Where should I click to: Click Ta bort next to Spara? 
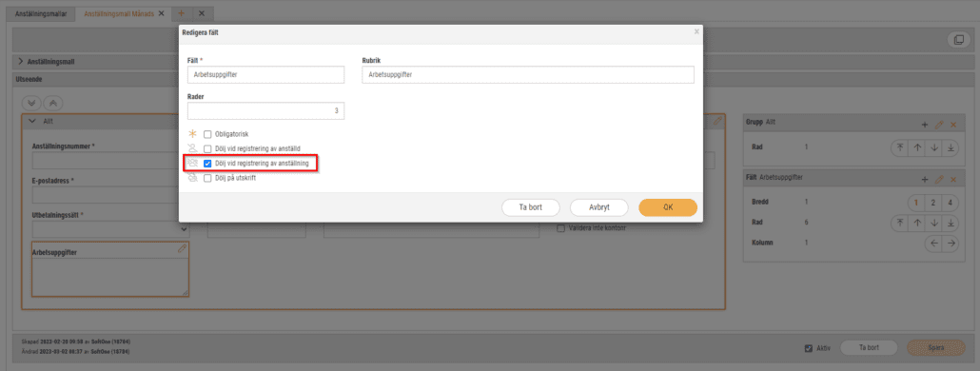click(x=870, y=348)
